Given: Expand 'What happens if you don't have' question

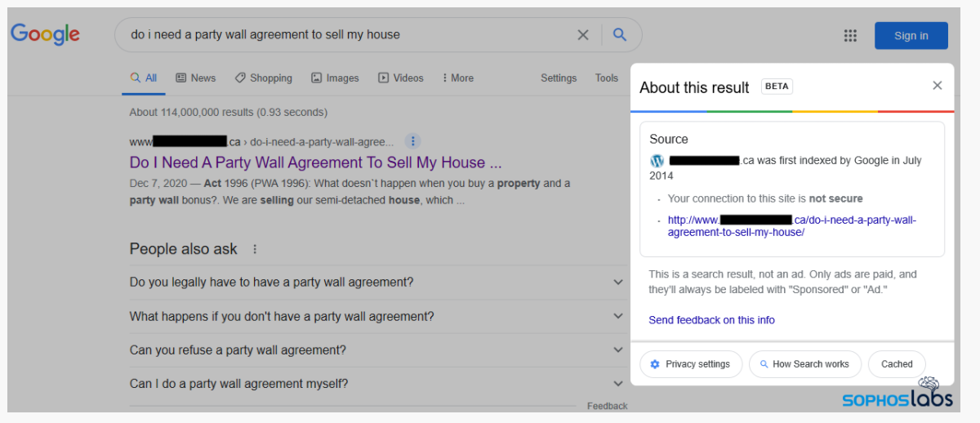Looking at the screenshot, I should click(x=376, y=316).
